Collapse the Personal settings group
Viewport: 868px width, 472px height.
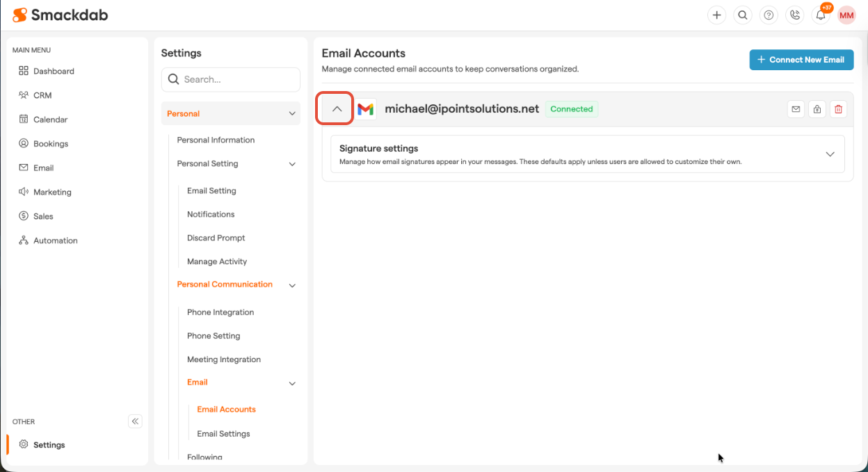(x=292, y=114)
